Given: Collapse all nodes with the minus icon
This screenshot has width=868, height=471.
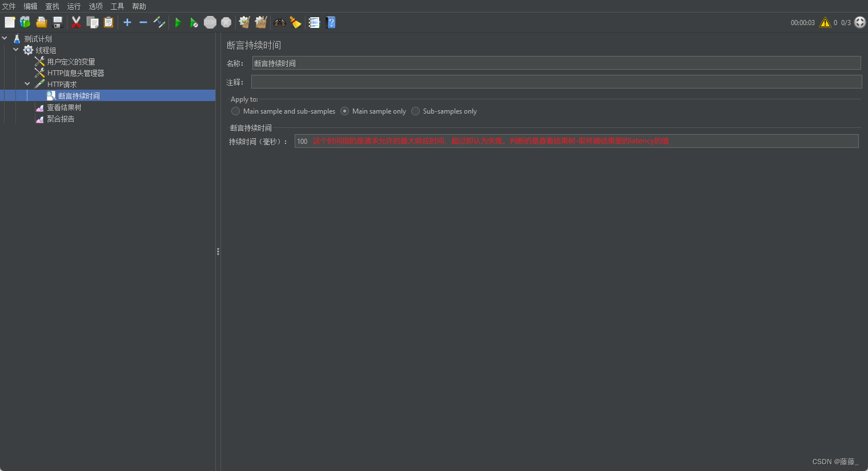Looking at the screenshot, I should point(143,22).
